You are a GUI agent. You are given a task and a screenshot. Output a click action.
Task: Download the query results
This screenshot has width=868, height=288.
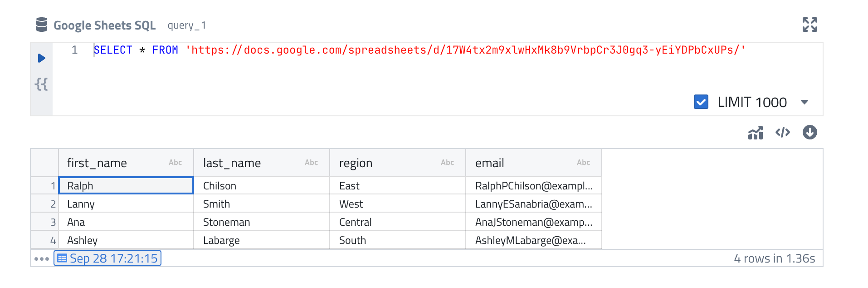[x=809, y=133]
